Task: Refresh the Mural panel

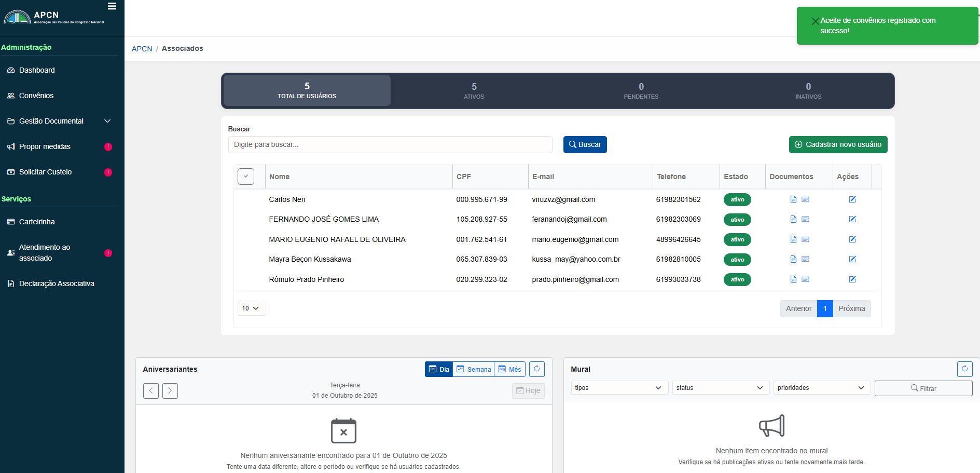Action: coord(964,369)
